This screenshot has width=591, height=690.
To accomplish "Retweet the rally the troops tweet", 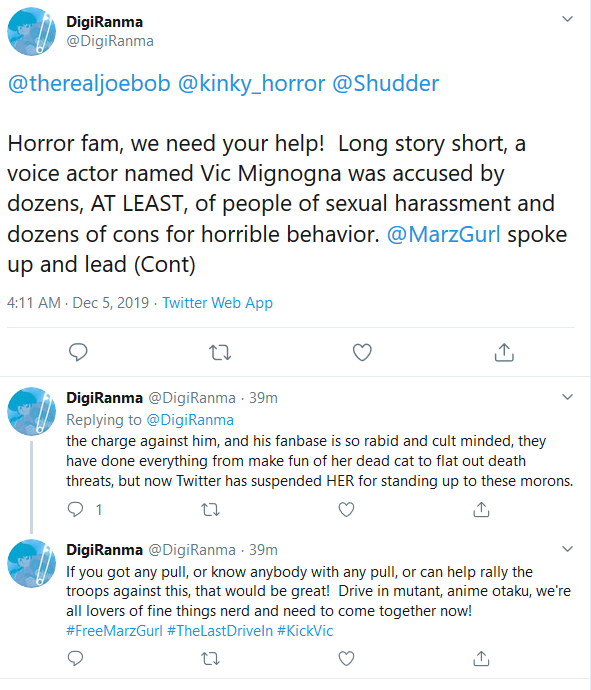I will coord(210,659).
